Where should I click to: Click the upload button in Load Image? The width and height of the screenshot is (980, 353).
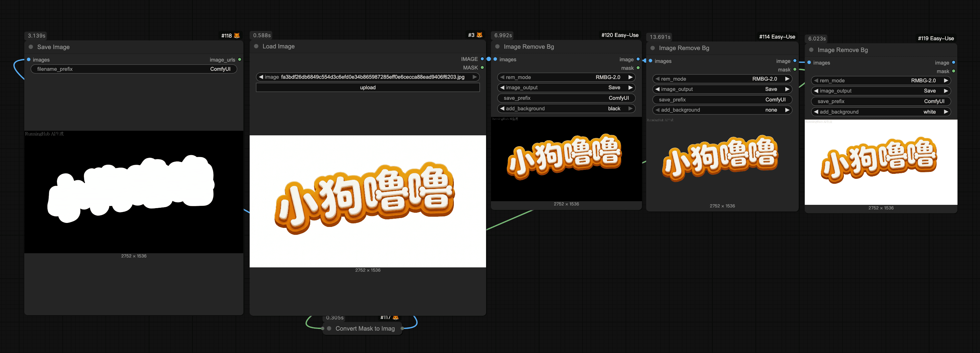368,88
